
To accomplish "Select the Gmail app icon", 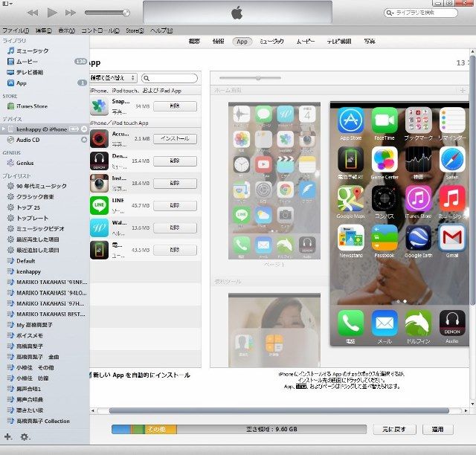I will (x=452, y=238).
